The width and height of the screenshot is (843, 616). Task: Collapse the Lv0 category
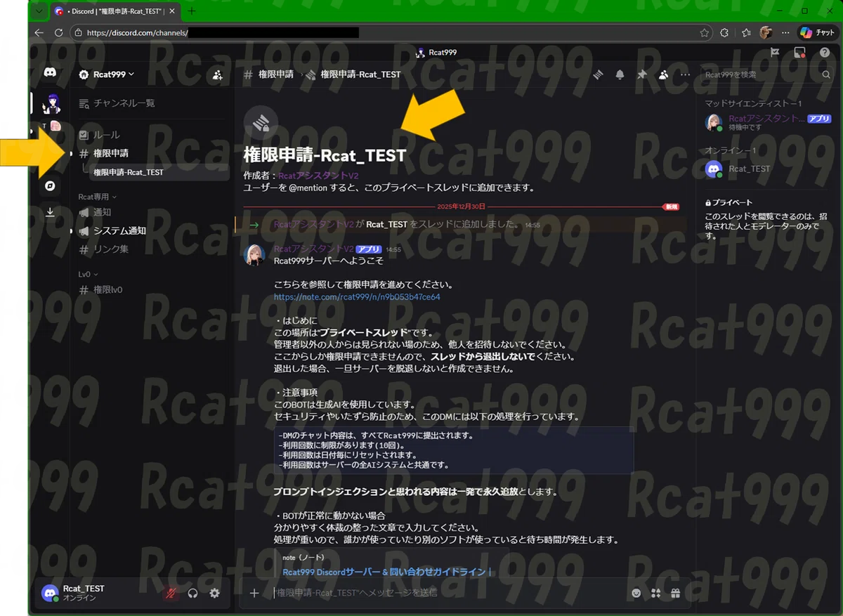[89, 274]
